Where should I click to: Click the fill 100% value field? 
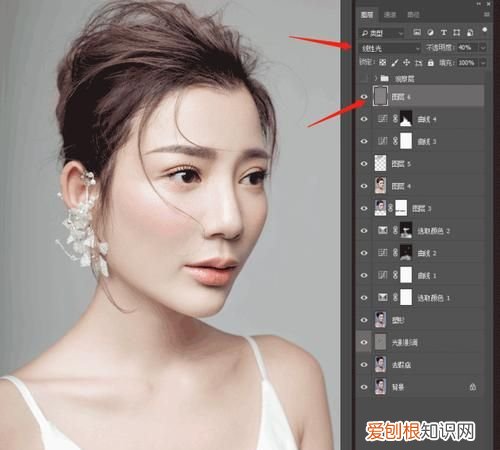point(466,63)
